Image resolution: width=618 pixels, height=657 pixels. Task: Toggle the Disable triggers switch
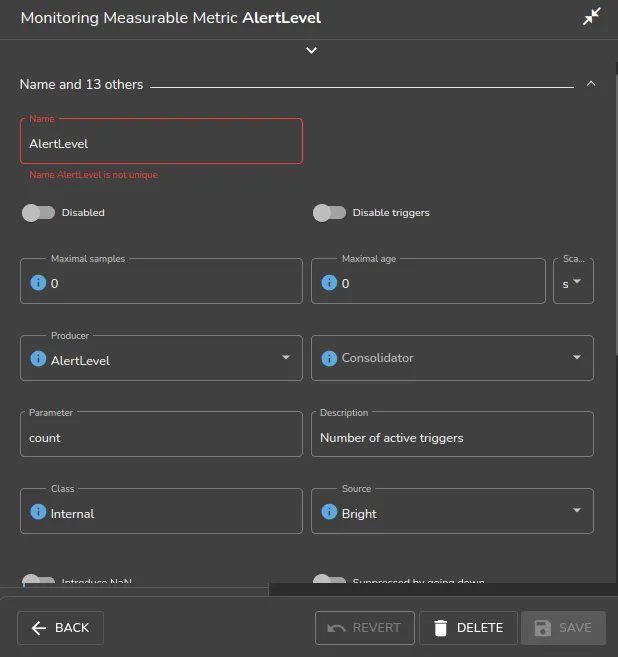[x=329, y=213]
